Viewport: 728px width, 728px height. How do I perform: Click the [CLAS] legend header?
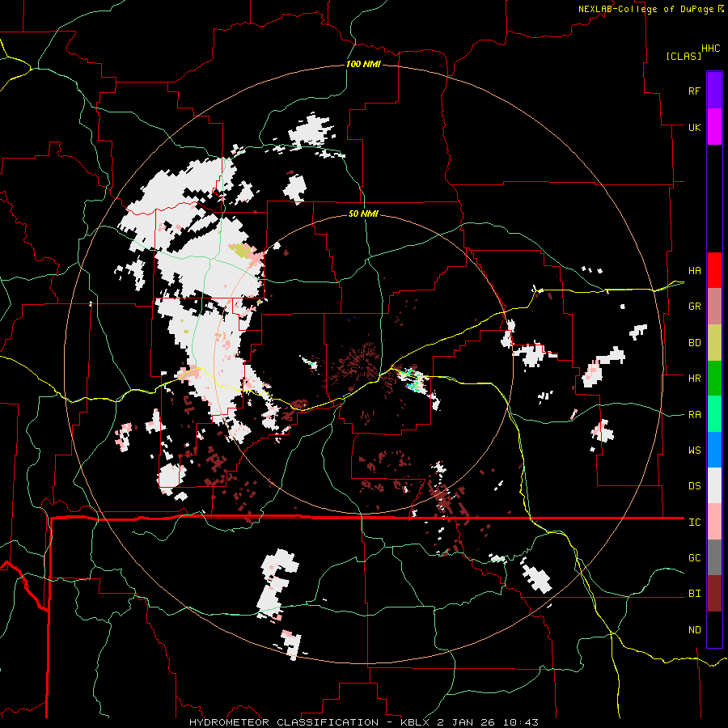tap(684, 56)
